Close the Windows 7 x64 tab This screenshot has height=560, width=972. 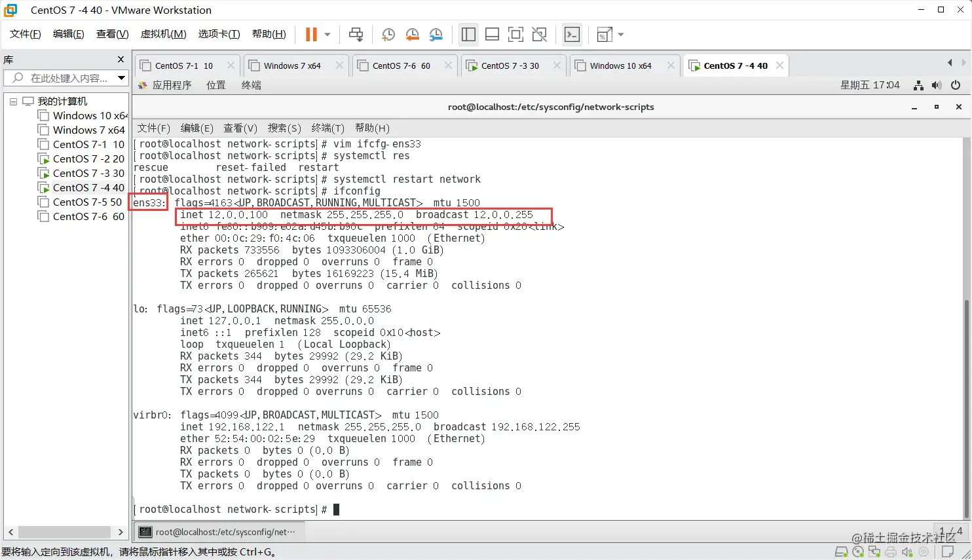(x=339, y=65)
